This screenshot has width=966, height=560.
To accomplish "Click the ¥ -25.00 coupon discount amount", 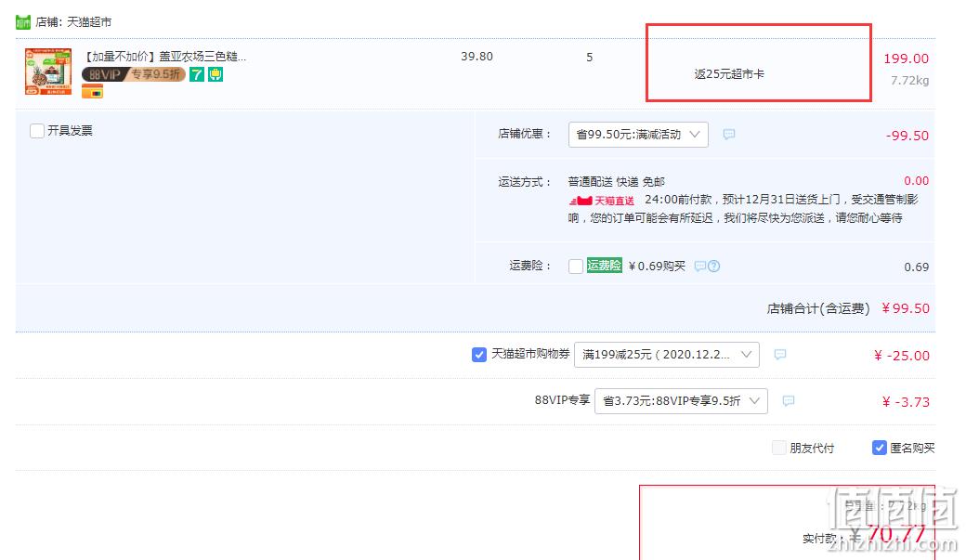I will (x=901, y=356).
